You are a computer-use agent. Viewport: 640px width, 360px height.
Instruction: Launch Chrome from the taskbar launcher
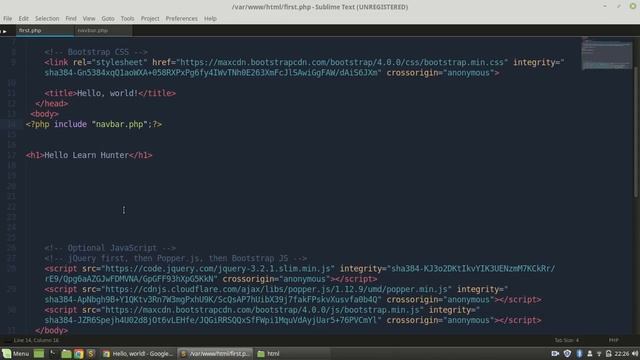coord(78,353)
